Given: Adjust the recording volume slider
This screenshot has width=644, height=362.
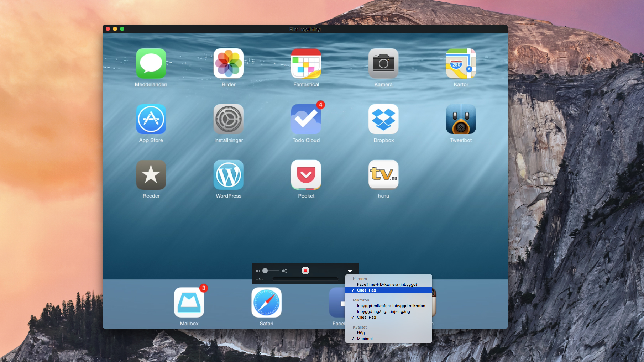Looking at the screenshot, I should [x=271, y=271].
